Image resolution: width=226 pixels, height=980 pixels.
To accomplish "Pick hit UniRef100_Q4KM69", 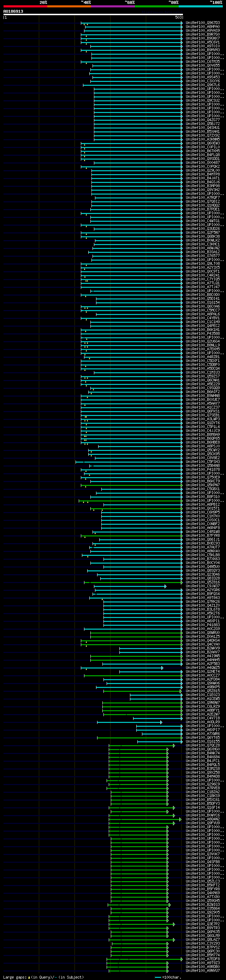I will [x=203, y=893].
